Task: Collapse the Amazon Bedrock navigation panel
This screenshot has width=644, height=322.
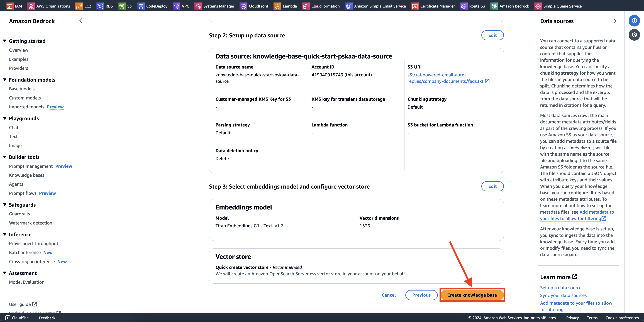Action: (80, 21)
